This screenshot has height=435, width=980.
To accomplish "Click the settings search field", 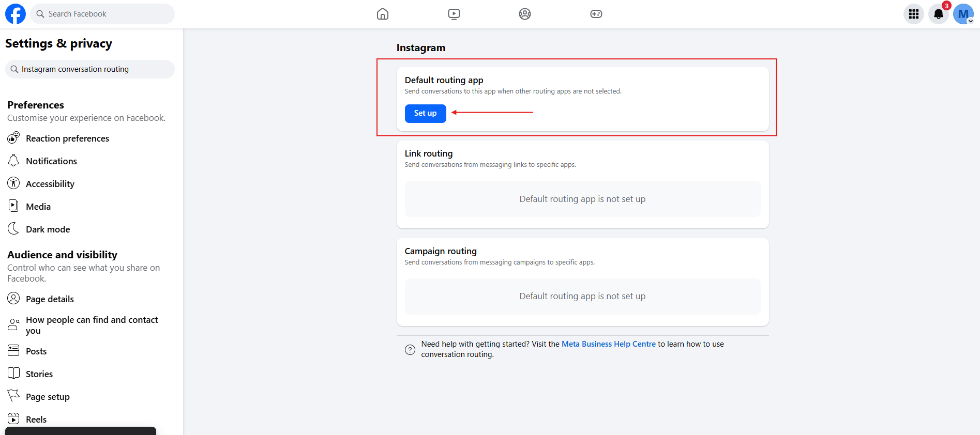I will pos(91,69).
